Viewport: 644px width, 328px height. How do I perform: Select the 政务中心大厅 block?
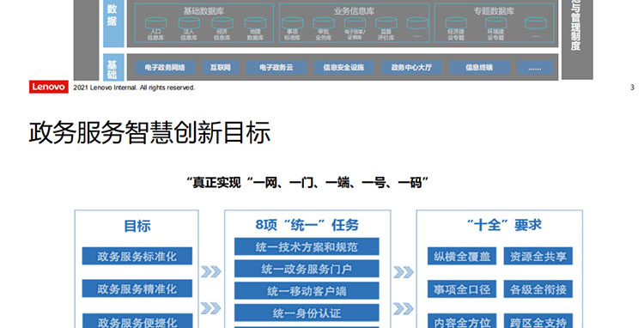click(411, 67)
